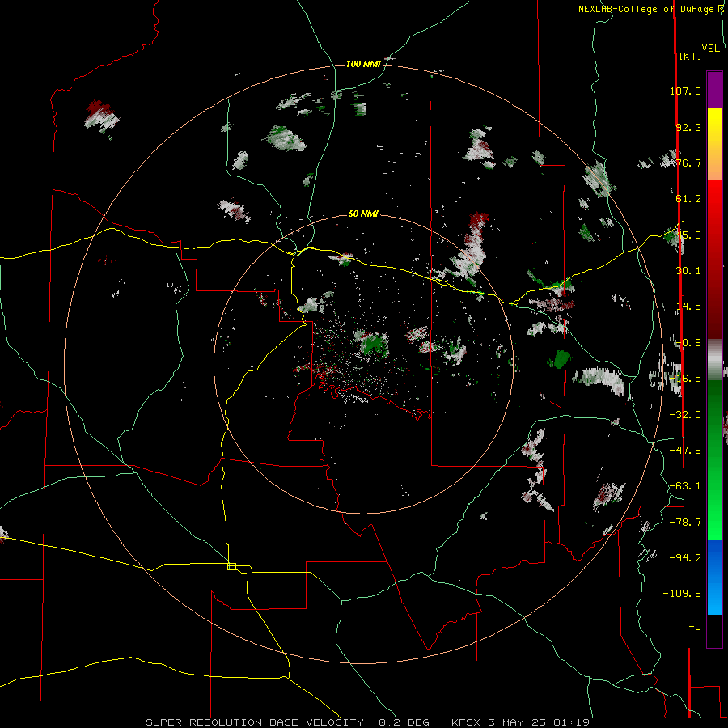Click the 92.3 legend value
This screenshot has height=728, width=728.
(x=688, y=127)
